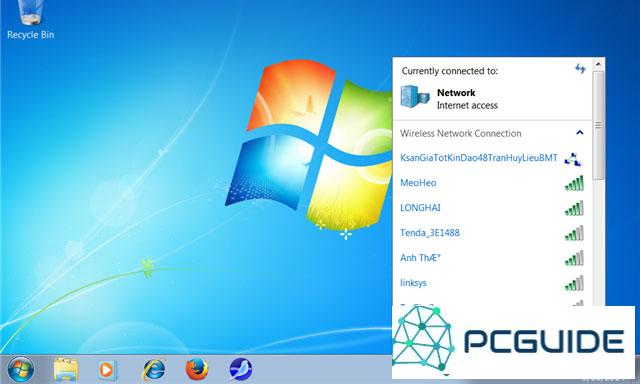Open the Recycle Bin desktop icon
The width and height of the screenshot is (640, 384).
pyautogui.click(x=30, y=20)
